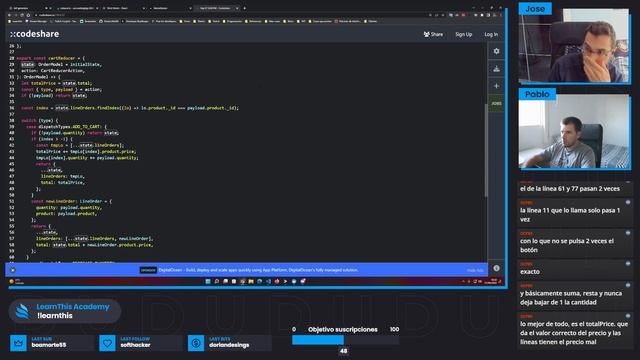Switch to the fourth browser tab

coord(170,8)
